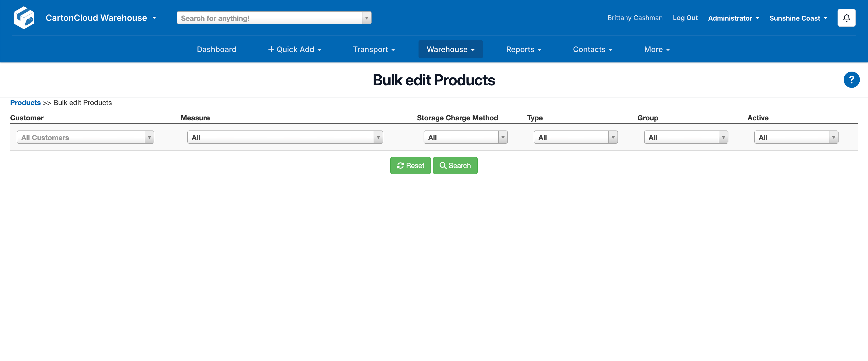Open the Warehouse navigation menu
The image size is (868, 361).
pyautogui.click(x=450, y=50)
